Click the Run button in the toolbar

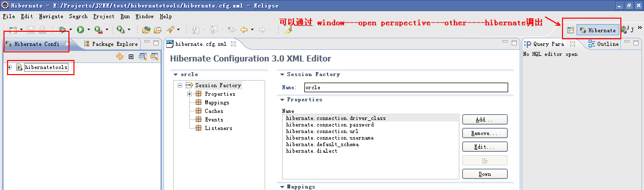[80, 30]
